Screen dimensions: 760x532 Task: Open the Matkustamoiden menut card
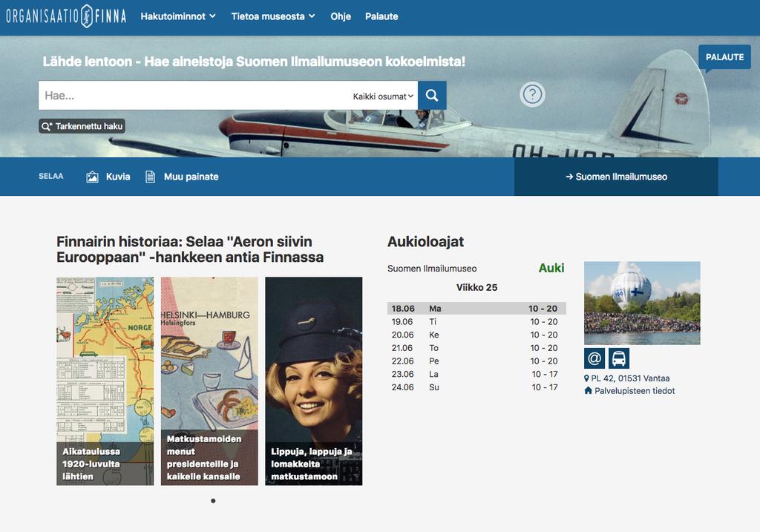(209, 381)
